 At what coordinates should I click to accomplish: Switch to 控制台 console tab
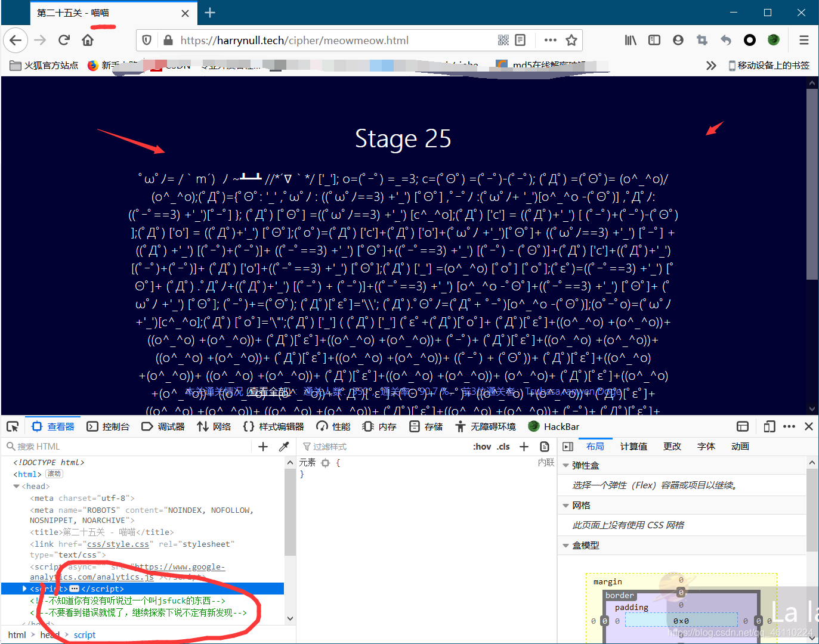pyautogui.click(x=108, y=426)
